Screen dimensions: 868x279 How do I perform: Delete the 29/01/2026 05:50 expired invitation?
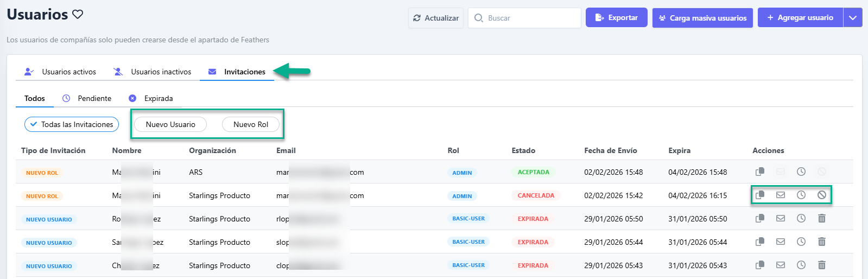point(822,218)
